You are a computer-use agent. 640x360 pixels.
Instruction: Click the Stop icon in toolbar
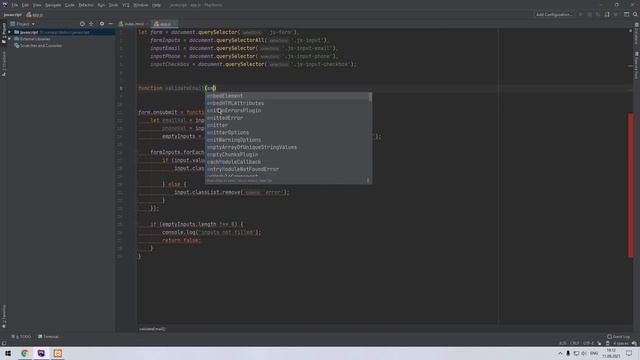click(x=616, y=15)
